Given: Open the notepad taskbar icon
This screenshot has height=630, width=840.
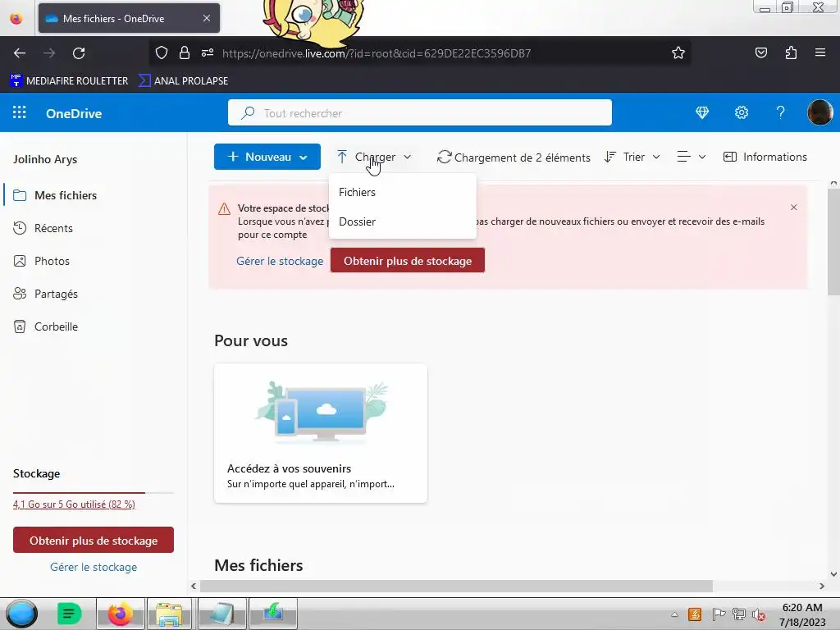Looking at the screenshot, I should point(221,614).
